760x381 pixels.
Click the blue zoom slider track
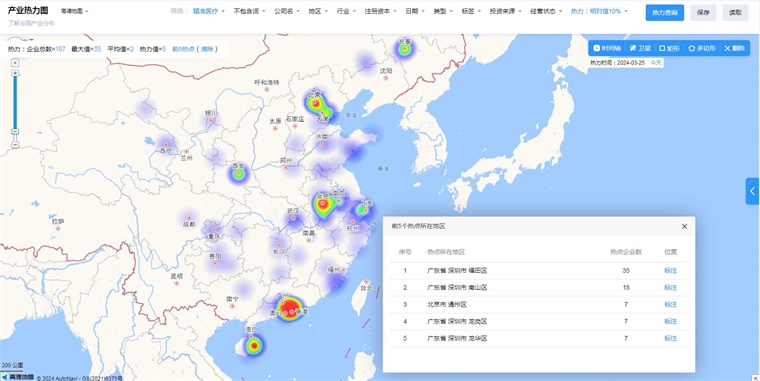(x=15, y=102)
